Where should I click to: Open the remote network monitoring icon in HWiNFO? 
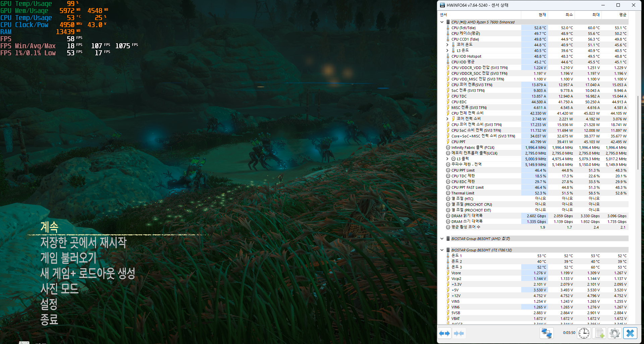546,333
